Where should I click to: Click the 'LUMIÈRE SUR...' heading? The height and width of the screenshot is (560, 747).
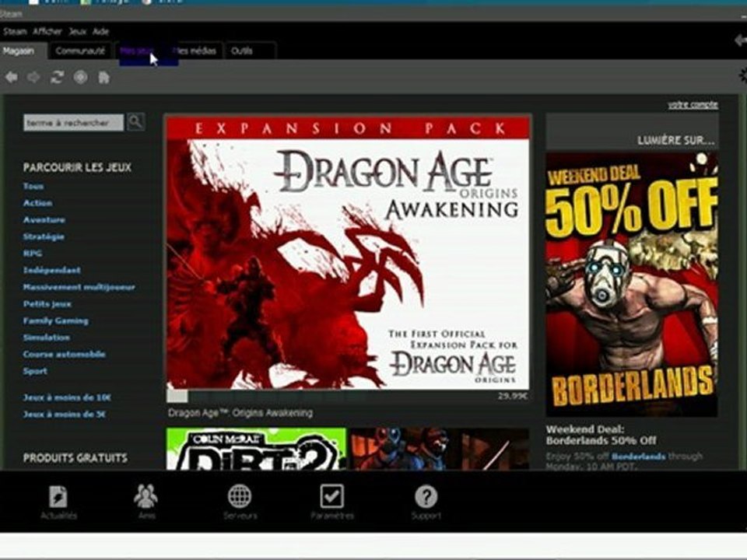676,141
